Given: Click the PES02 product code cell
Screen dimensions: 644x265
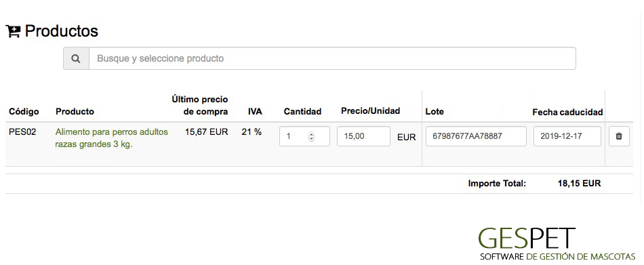Looking at the screenshot, I should (x=22, y=132).
